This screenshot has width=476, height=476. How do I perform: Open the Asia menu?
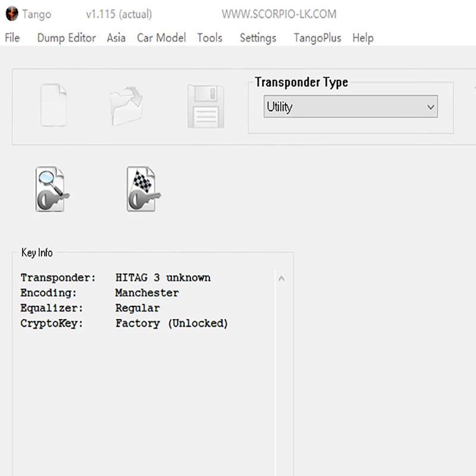116,38
